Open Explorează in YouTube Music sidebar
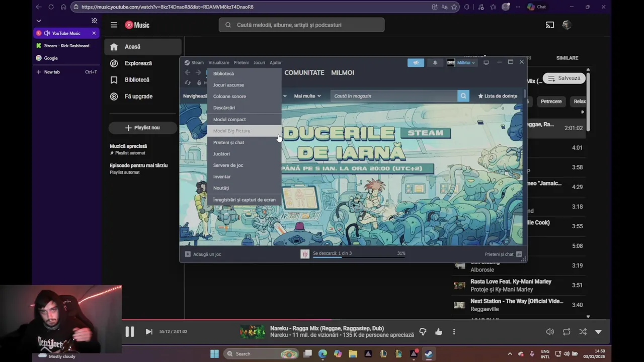Viewport: 644px width, 362px height. 143,63
